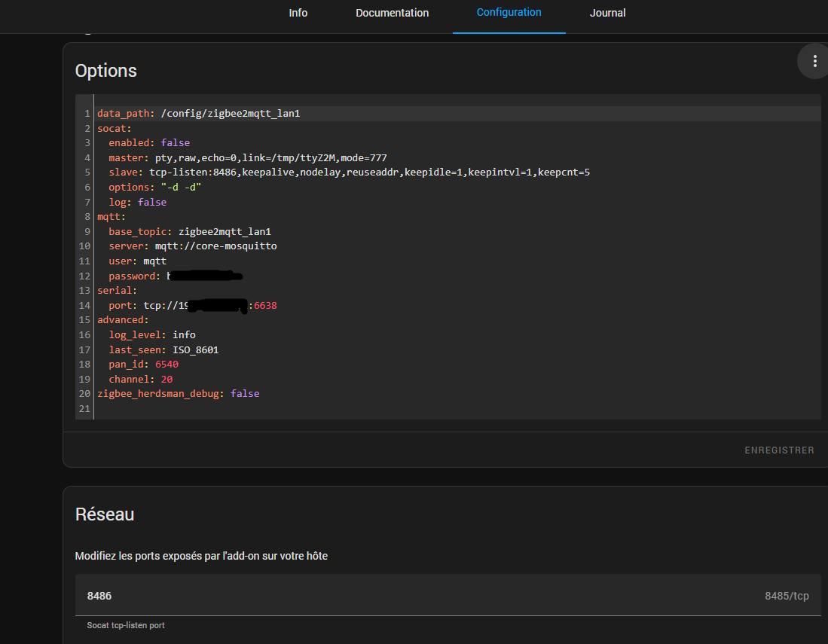828x644 pixels.
Task: Click the slave tcp-listen:8486 line
Action: (349, 172)
